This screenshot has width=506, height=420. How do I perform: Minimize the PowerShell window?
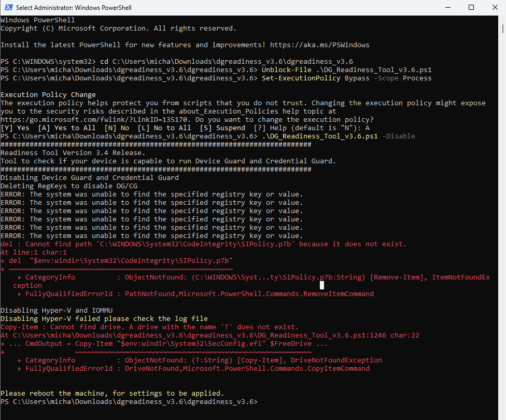pyautogui.click(x=447, y=7)
